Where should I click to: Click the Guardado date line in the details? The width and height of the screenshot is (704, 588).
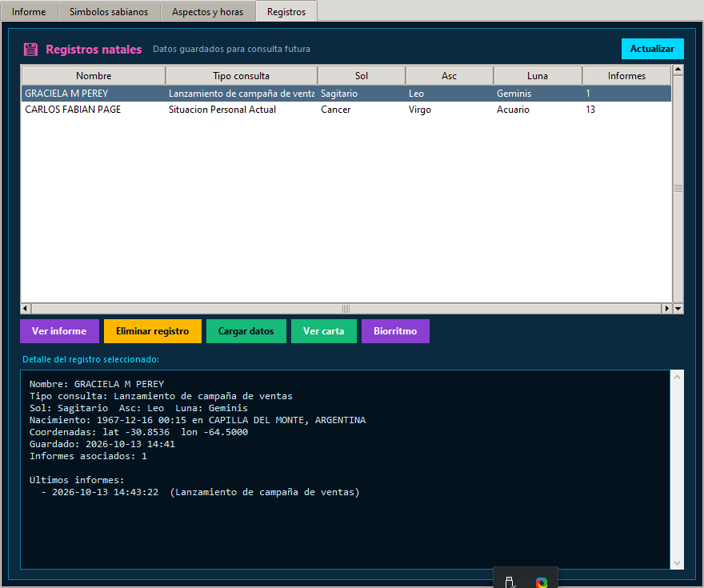[102, 444]
